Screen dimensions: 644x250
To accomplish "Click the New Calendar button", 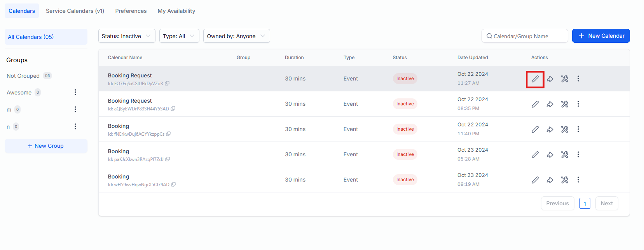I will click(600, 36).
